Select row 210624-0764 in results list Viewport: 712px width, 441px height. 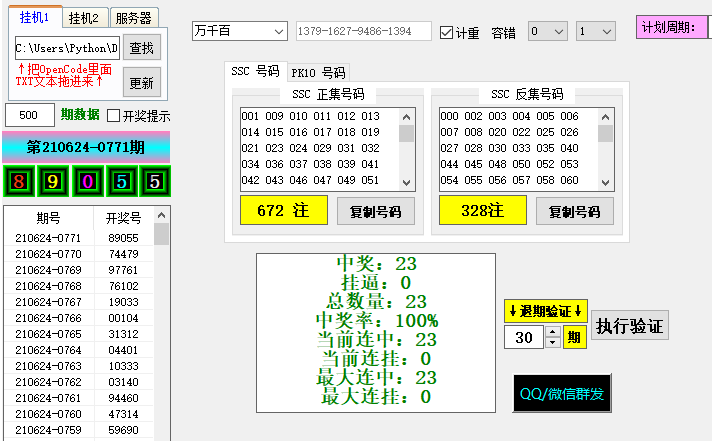(x=79, y=350)
